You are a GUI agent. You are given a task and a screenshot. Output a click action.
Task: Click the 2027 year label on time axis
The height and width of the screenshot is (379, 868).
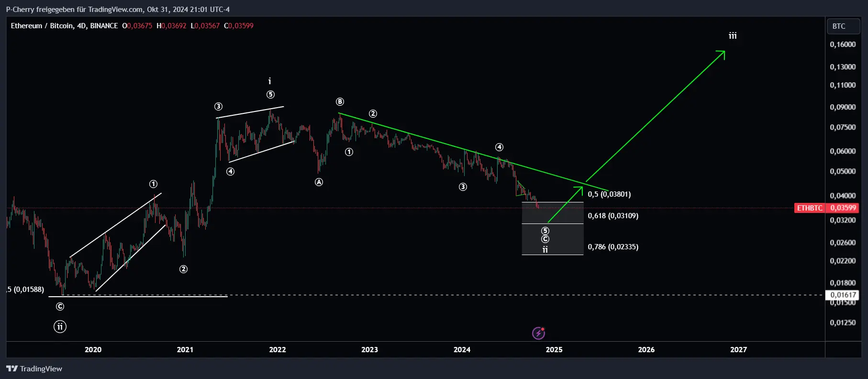click(x=739, y=350)
